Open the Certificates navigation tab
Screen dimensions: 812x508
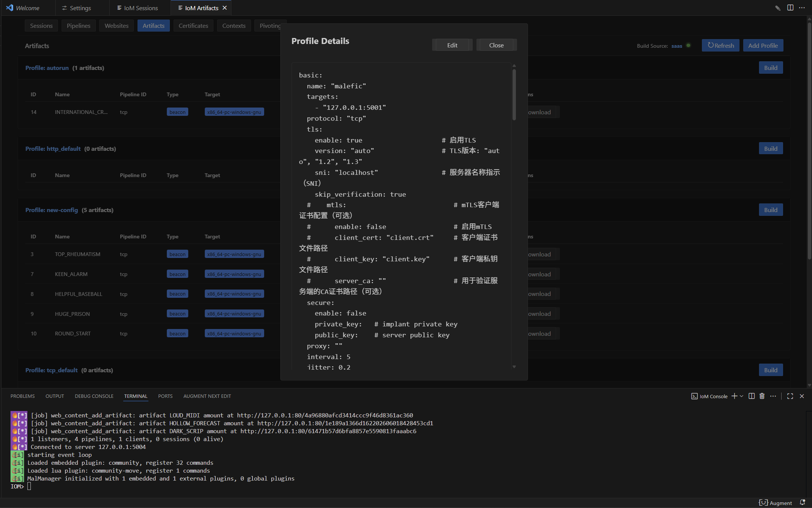tap(193, 26)
